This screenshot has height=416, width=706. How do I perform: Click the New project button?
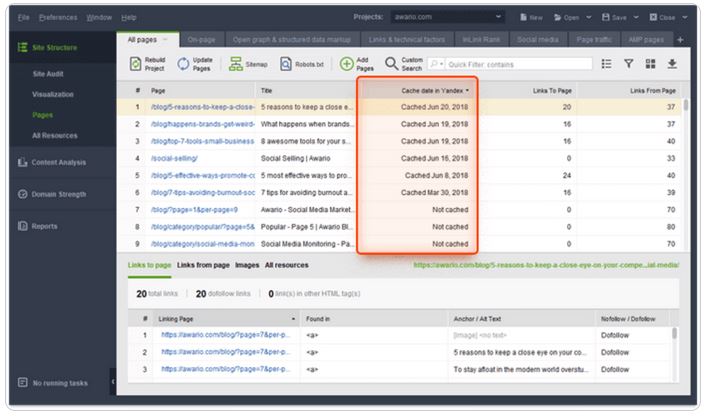point(531,17)
